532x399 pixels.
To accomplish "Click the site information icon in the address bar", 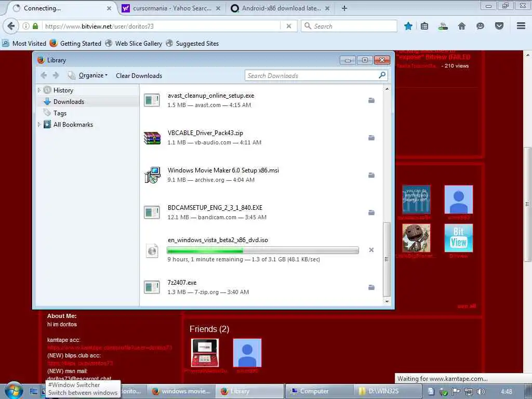I will point(26,26).
